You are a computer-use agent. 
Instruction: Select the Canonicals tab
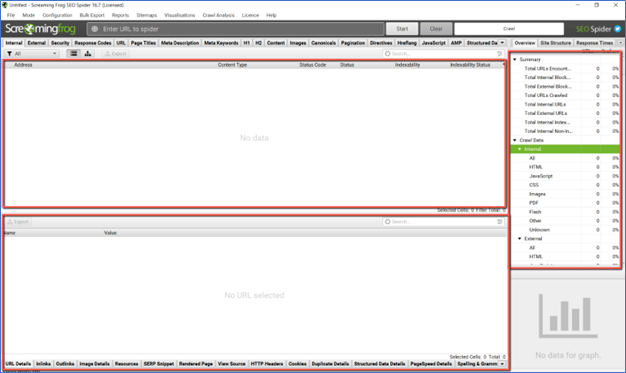323,43
